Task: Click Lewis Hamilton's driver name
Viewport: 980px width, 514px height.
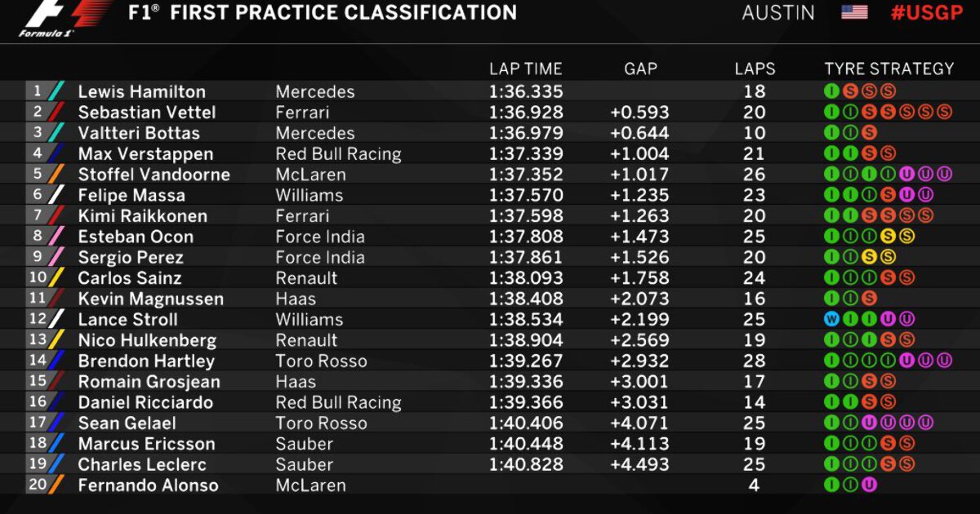Action: pos(142,91)
